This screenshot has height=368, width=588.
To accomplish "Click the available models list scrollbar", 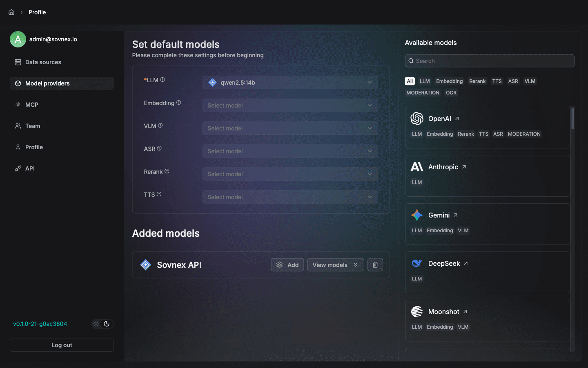I will tap(572, 119).
